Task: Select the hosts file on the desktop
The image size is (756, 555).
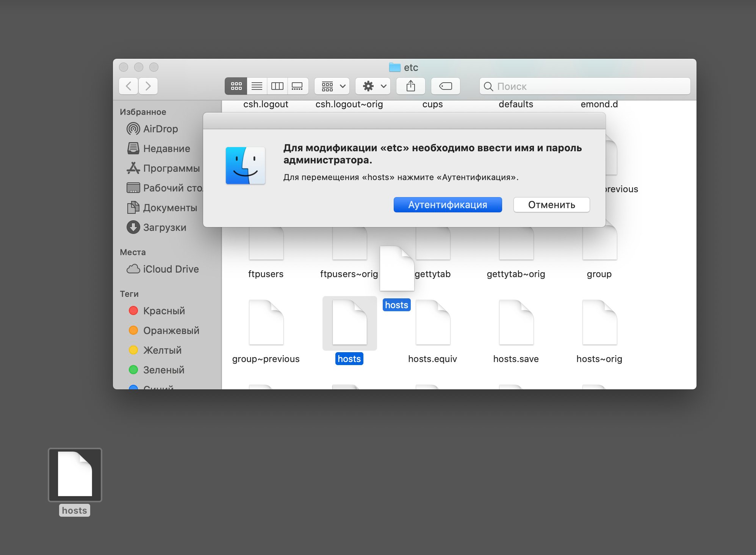Action: coord(75,475)
